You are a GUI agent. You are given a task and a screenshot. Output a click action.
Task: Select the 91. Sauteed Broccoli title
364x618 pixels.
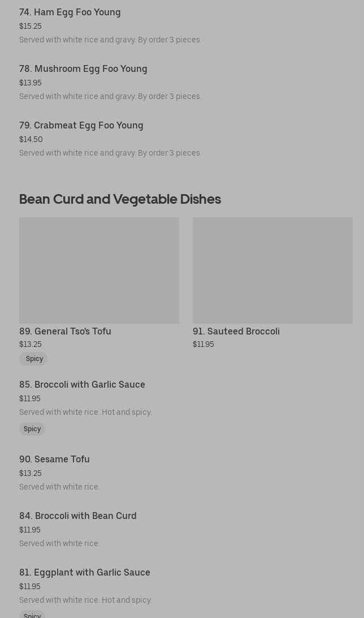pos(236,331)
